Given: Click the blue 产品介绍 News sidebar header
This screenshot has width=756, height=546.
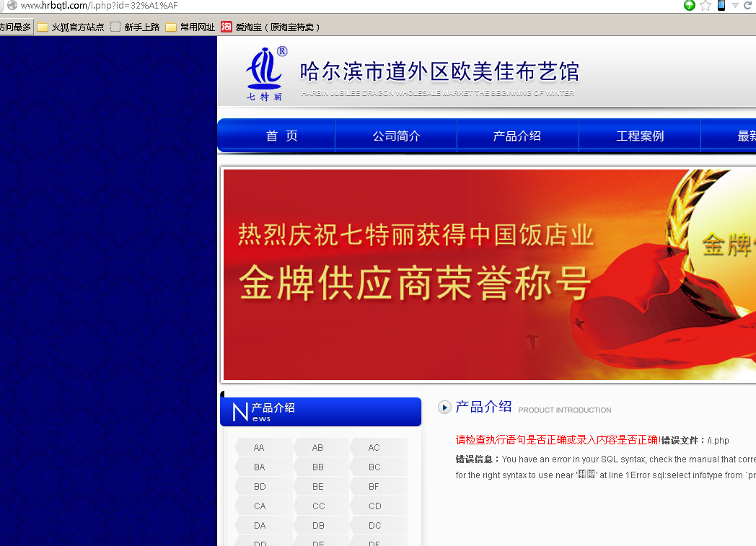Looking at the screenshot, I should [320, 412].
